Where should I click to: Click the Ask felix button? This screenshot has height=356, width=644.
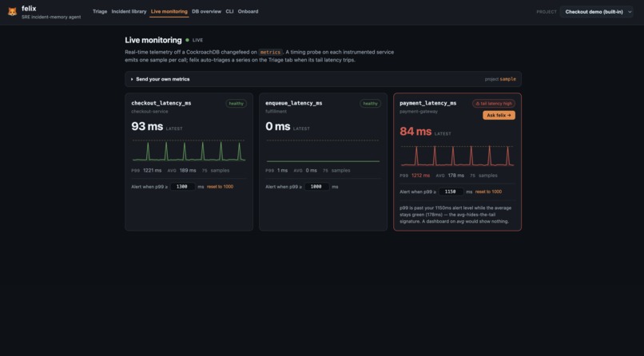[x=499, y=116]
